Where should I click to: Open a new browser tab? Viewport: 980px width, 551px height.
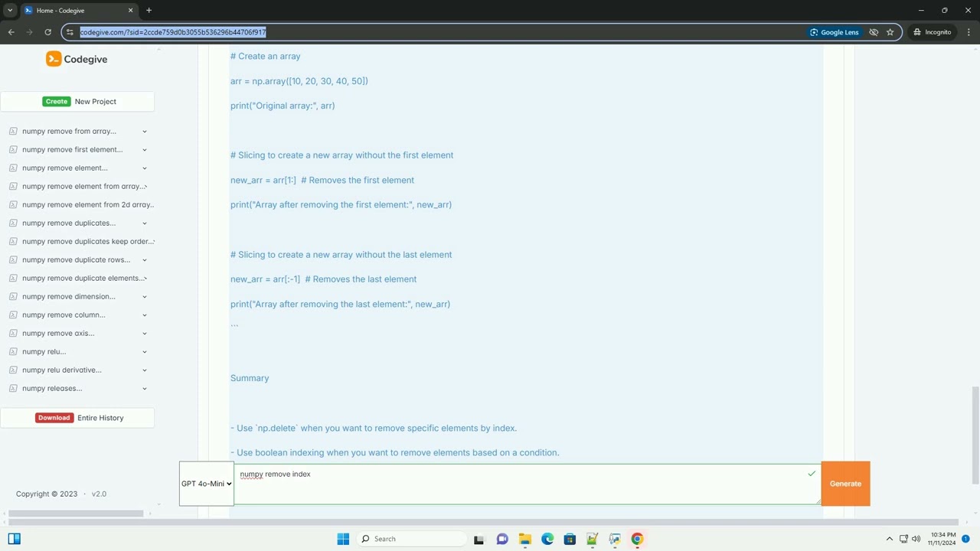[x=149, y=11]
